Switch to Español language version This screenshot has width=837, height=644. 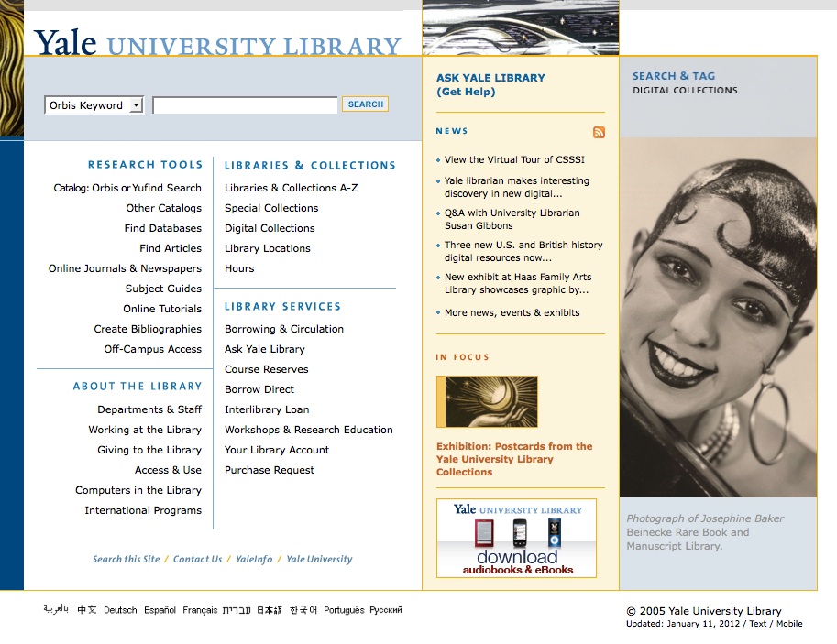[x=160, y=610]
